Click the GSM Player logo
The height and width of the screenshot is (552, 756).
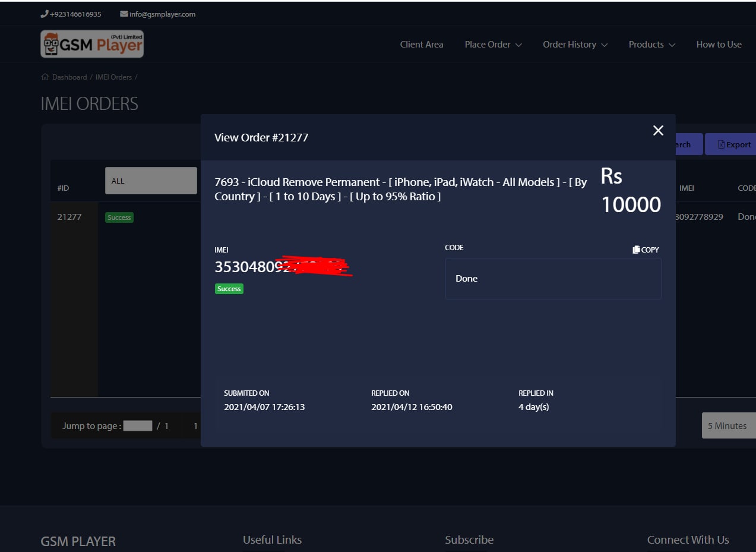click(x=92, y=44)
